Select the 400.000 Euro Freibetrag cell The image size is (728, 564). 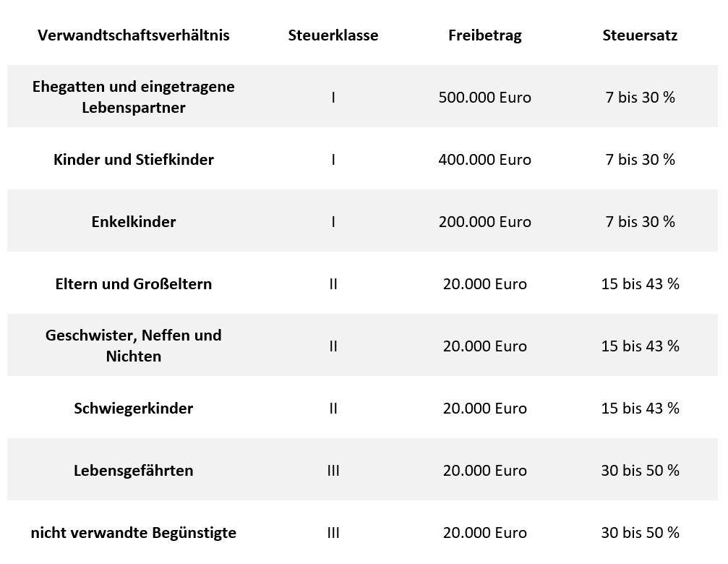tap(484, 160)
